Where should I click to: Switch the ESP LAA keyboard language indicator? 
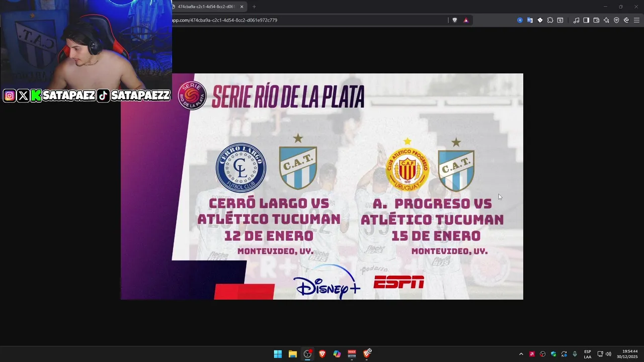(588, 354)
